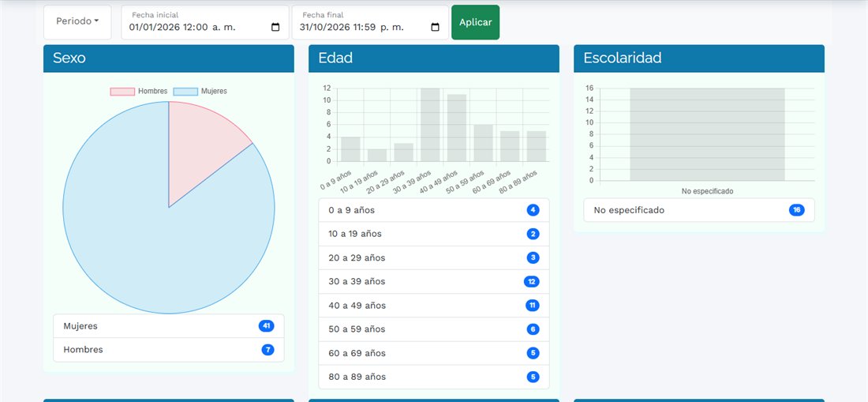The height and width of the screenshot is (402, 868).
Task: Select the No especificado list row
Action: [x=699, y=210]
